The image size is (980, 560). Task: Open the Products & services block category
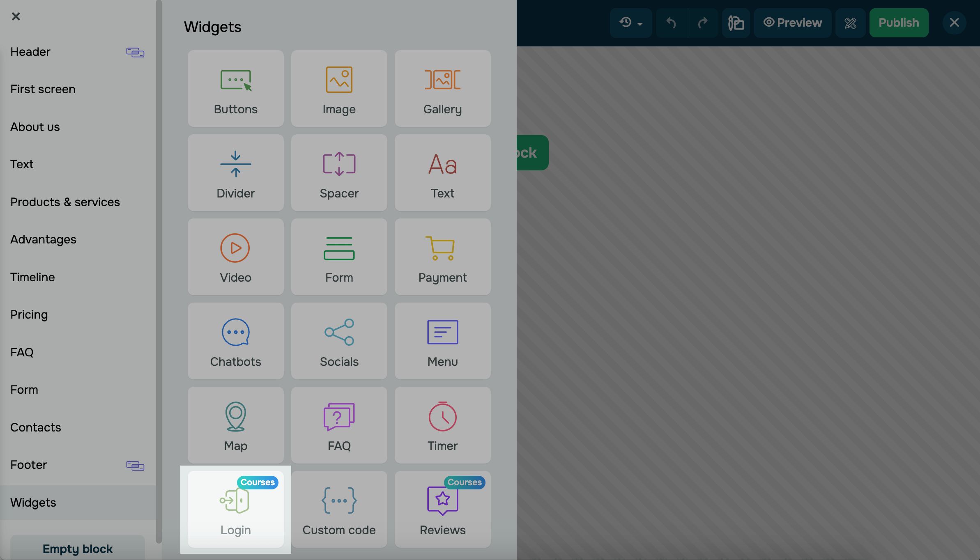click(65, 202)
